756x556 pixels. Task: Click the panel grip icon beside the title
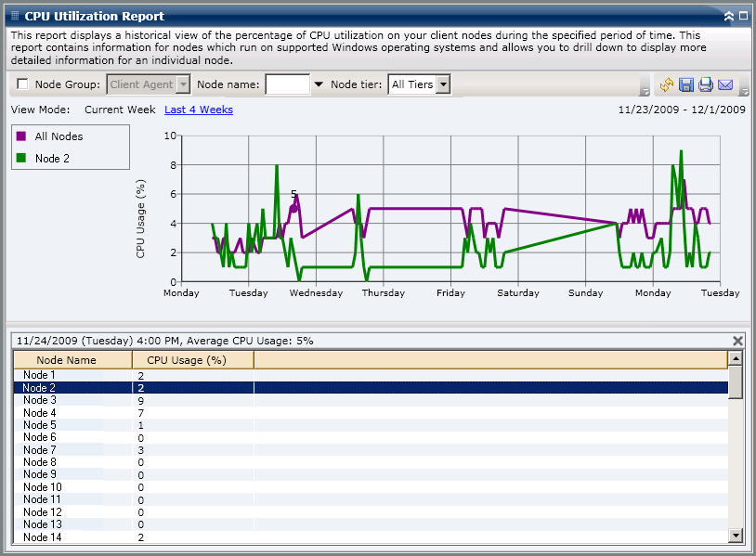pos(14,16)
